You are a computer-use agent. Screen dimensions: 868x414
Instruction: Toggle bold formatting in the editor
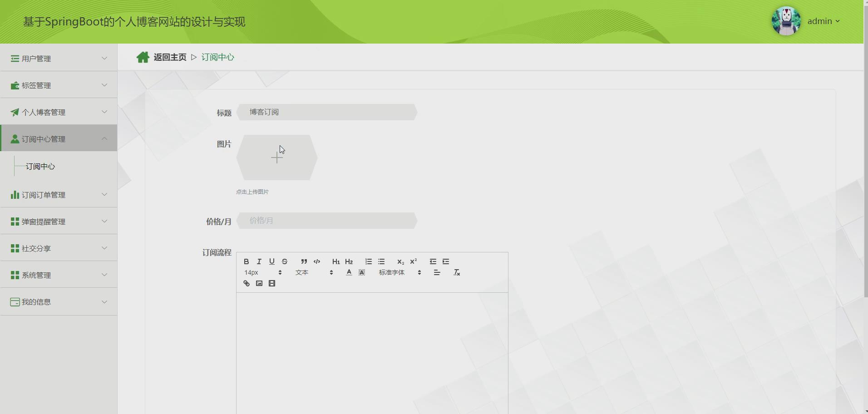pyautogui.click(x=246, y=261)
